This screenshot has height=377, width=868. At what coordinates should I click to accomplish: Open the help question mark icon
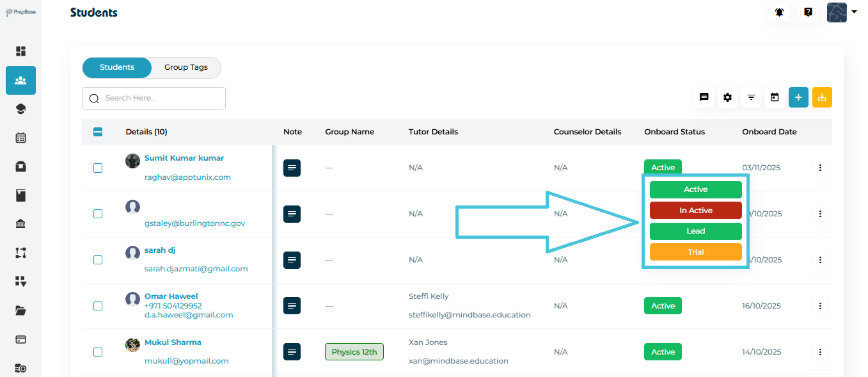coord(809,12)
